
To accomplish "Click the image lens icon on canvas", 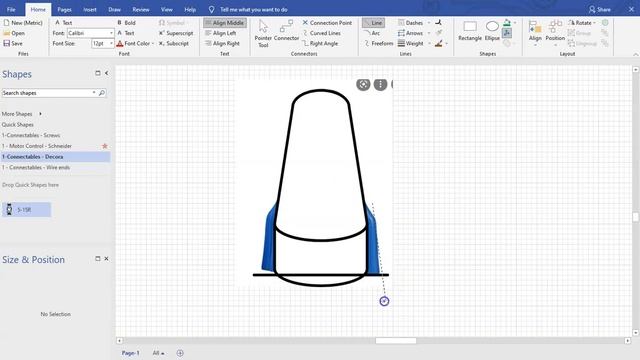I will pyautogui.click(x=363, y=84).
